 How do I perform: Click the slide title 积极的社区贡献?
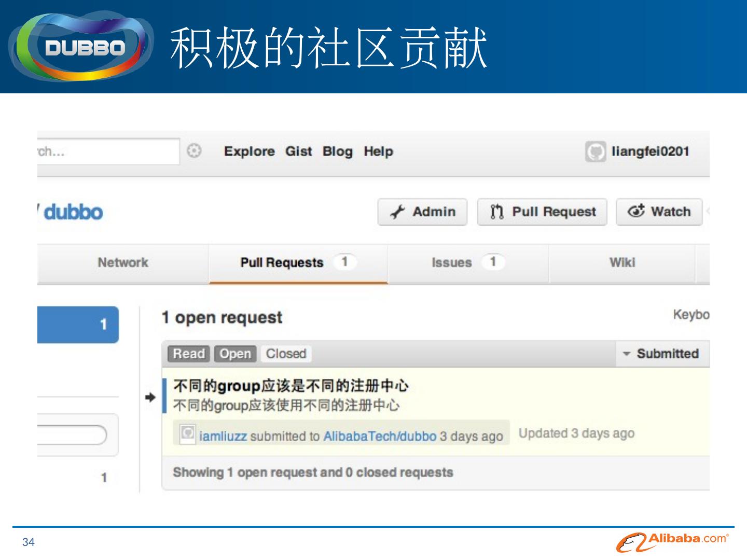click(x=329, y=48)
